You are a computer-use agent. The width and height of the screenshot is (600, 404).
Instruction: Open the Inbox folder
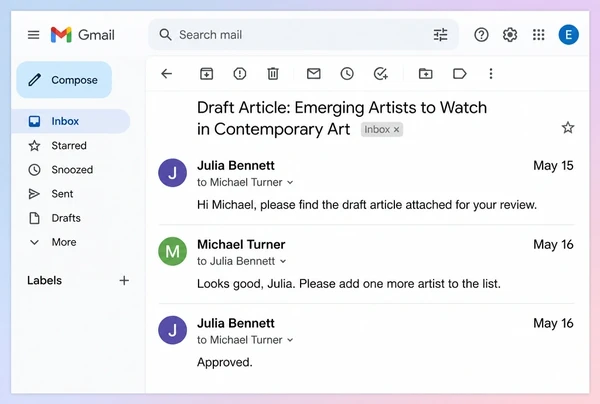pyautogui.click(x=71, y=121)
